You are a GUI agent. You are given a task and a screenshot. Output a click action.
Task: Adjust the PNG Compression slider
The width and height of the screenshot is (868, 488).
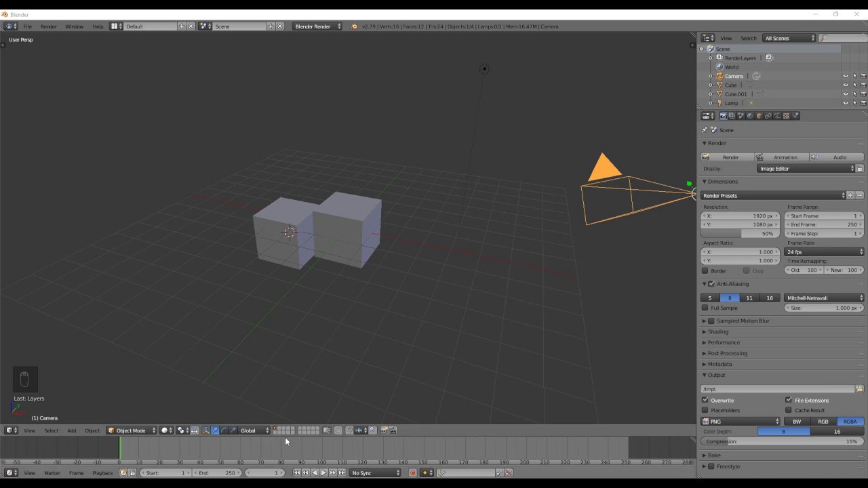click(783, 442)
